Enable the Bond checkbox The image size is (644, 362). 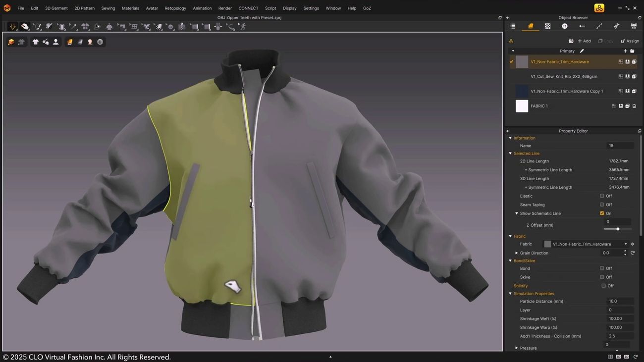(602, 268)
